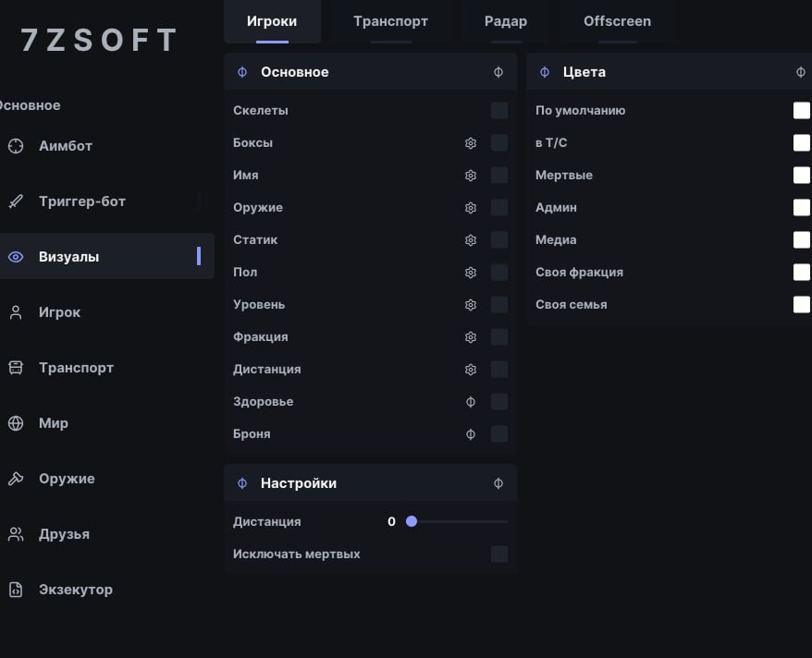Image resolution: width=812 pixels, height=658 pixels.
Task: Open the Боксы gear settings icon
Action: point(470,142)
